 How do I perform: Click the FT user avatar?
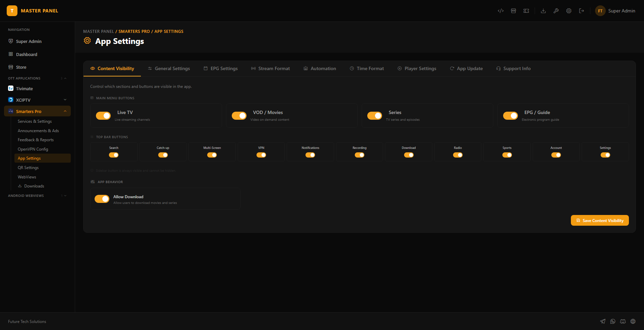[x=600, y=11]
